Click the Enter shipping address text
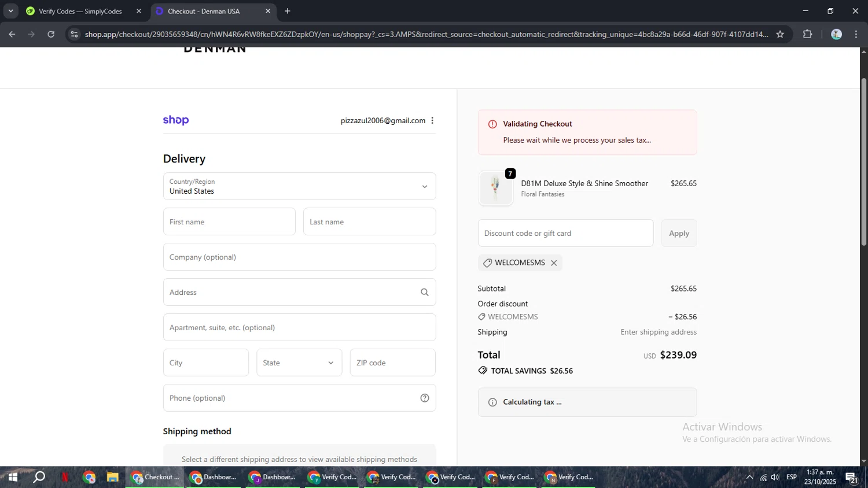868x488 pixels. tap(659, 332)
